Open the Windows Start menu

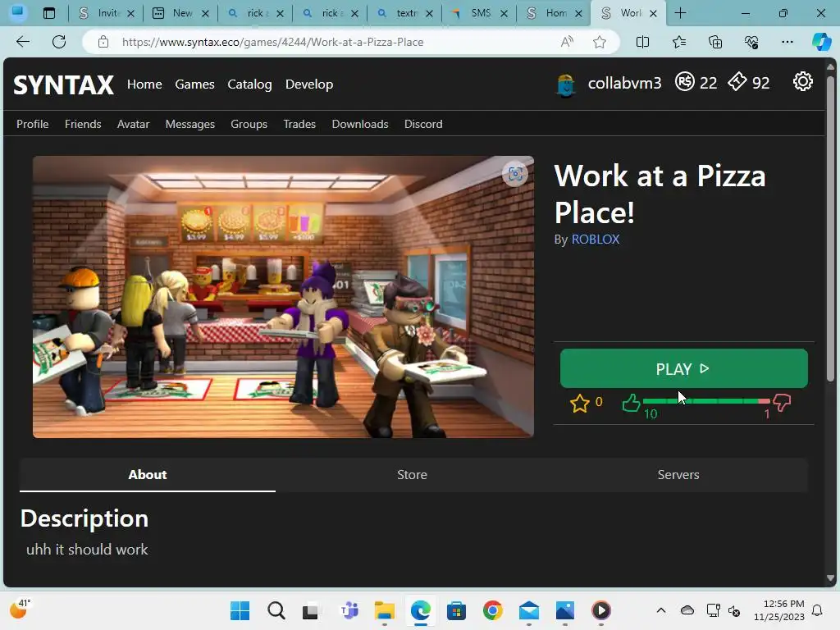240,610
